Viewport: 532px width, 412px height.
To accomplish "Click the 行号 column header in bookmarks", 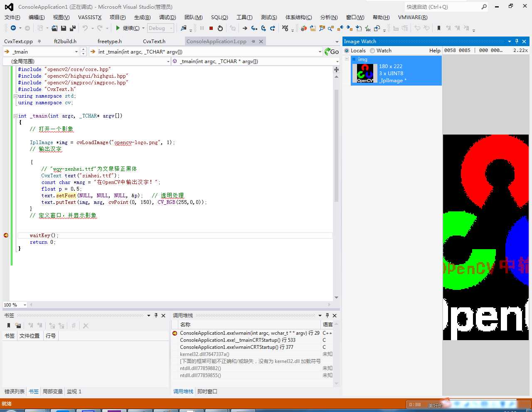I will point(51,336).
